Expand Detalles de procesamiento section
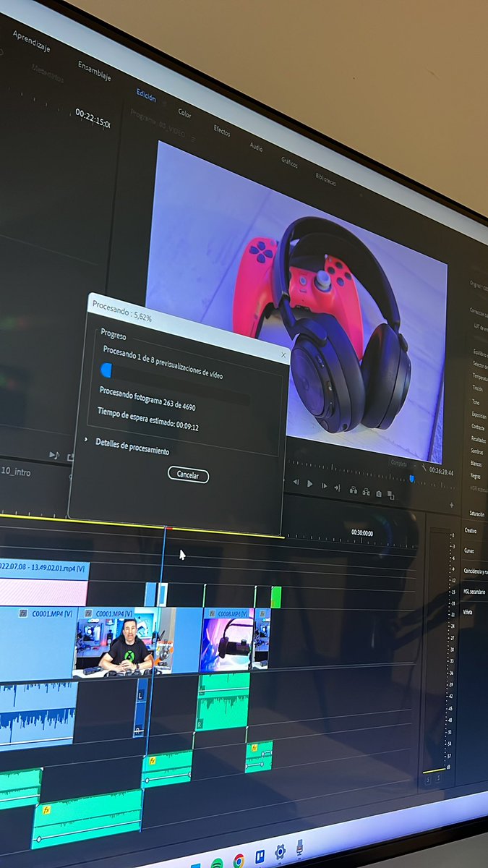 point(87,440)
